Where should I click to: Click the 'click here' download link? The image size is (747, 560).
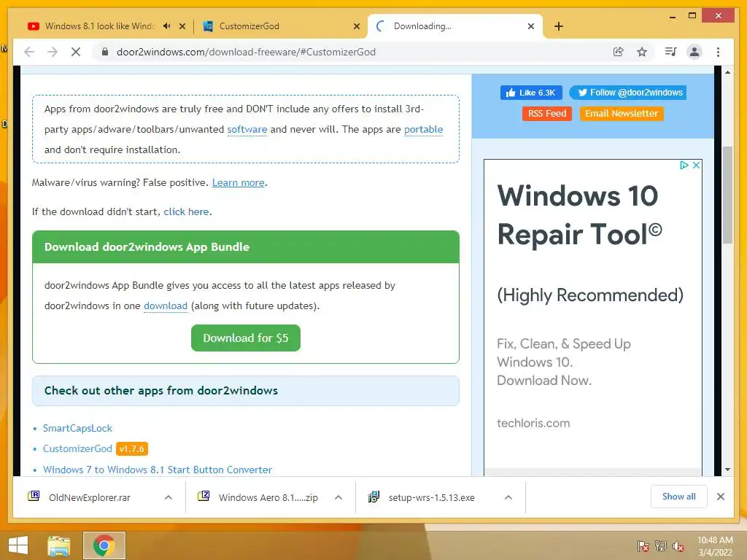coord(186,211)
